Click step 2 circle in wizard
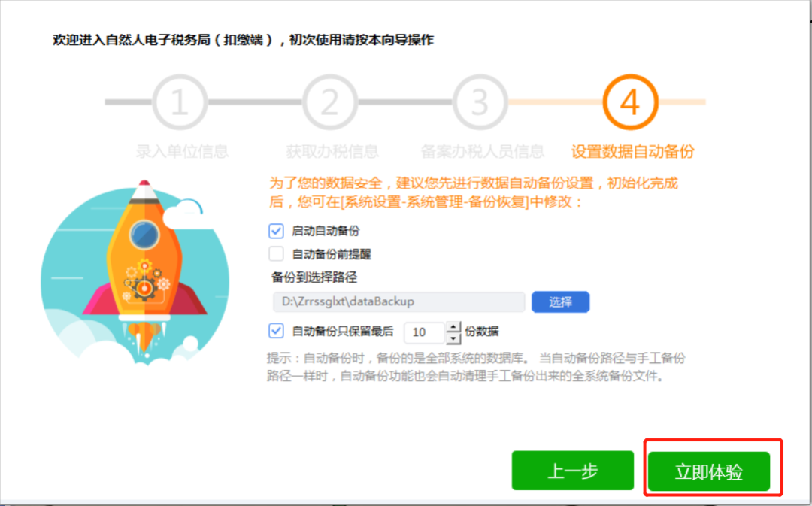Screen dimensions: 812x506 pos(329,102)
